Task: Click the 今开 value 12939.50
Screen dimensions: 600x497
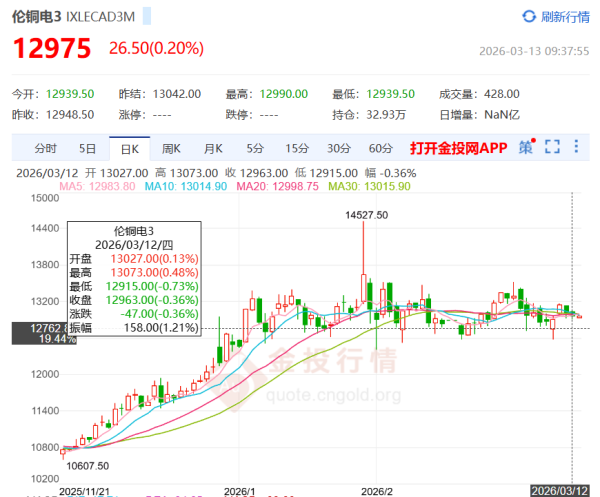Action: click(x=70, y=94)
